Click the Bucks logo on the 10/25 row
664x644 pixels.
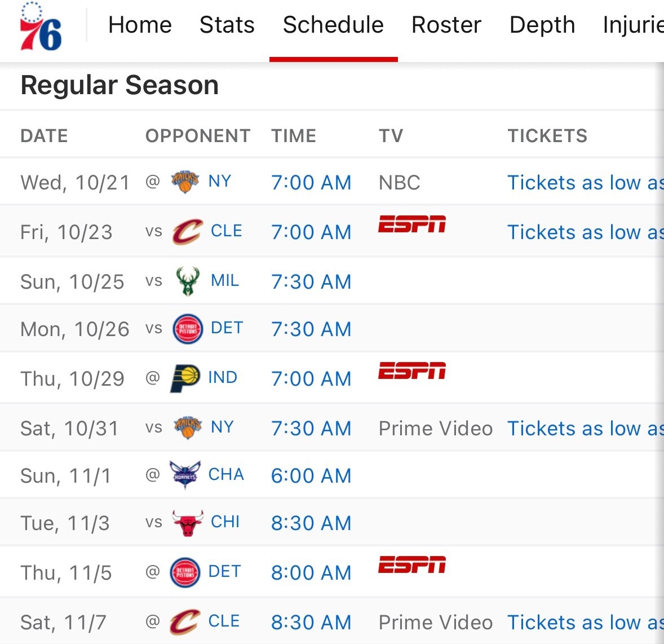188,281
